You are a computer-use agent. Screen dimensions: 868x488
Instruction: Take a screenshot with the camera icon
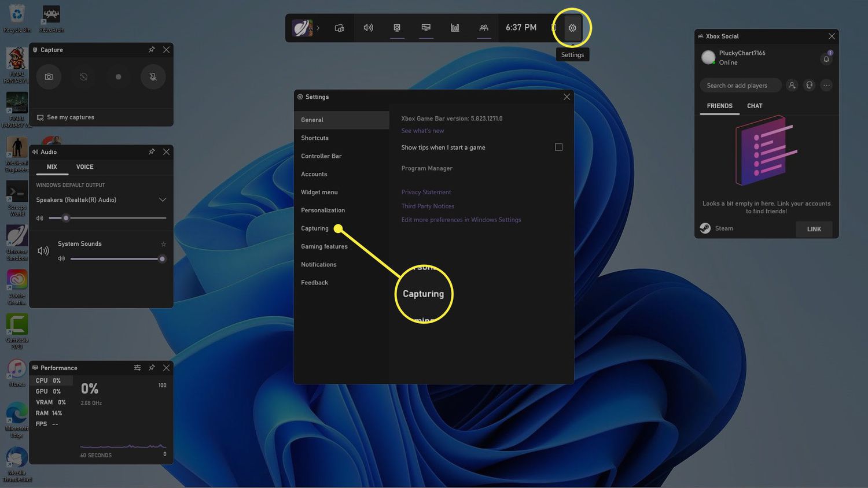click(x=49, y=77)
